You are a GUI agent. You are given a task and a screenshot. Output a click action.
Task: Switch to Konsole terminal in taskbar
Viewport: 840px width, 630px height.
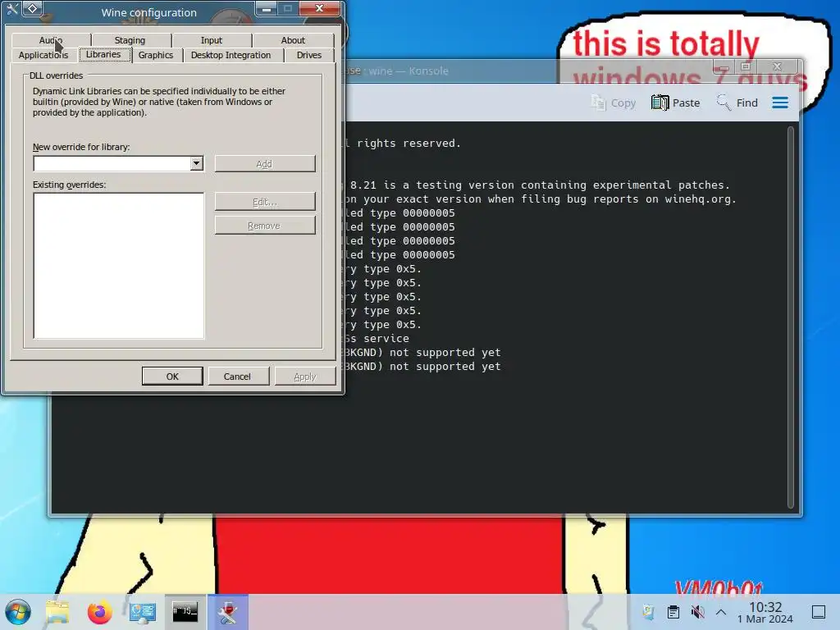tap(185, 612)
